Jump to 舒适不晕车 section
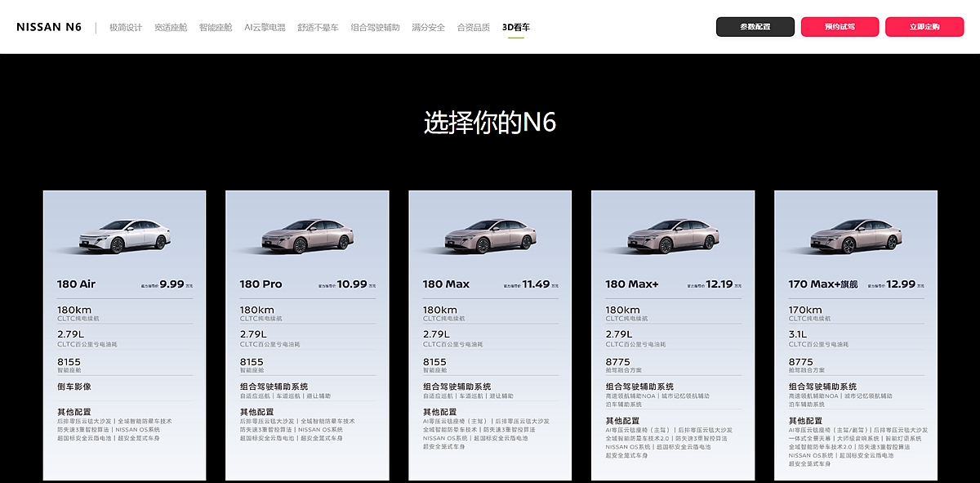980x483 pixels. click(318, 27)
